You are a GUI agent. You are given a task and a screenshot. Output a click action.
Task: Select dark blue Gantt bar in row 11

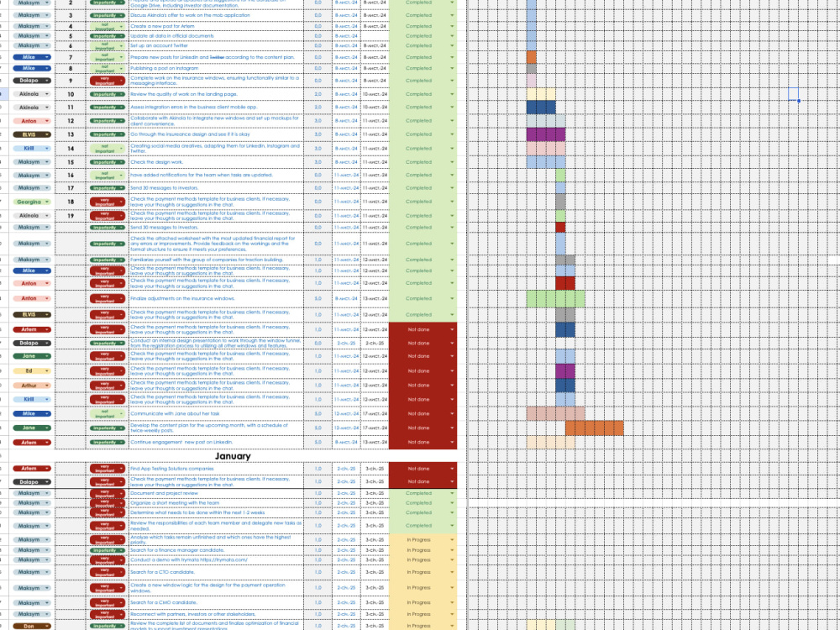(541, 108)
